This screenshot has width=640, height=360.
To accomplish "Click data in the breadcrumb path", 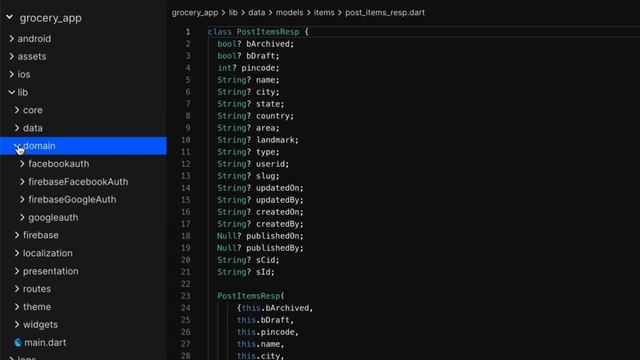I will (x=257, y=13).
